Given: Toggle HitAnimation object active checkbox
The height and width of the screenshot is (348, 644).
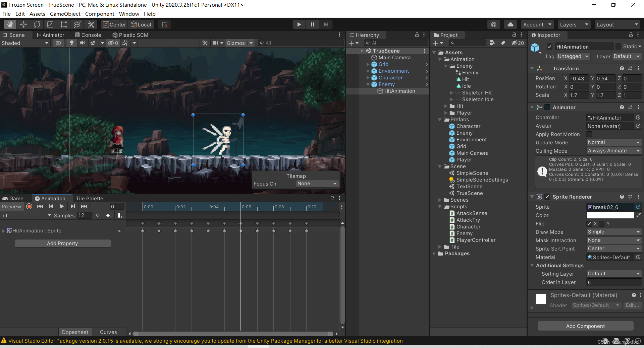Looking at the screenshot, I should tap(549, 47).
